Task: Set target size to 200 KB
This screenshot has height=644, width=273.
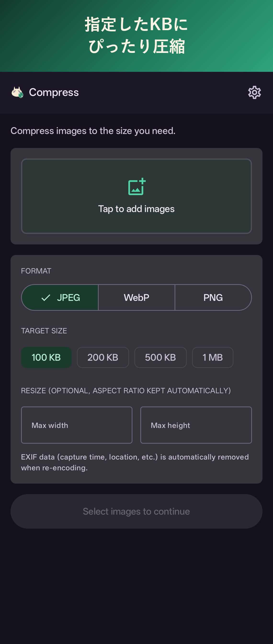Action: [103, 357]
